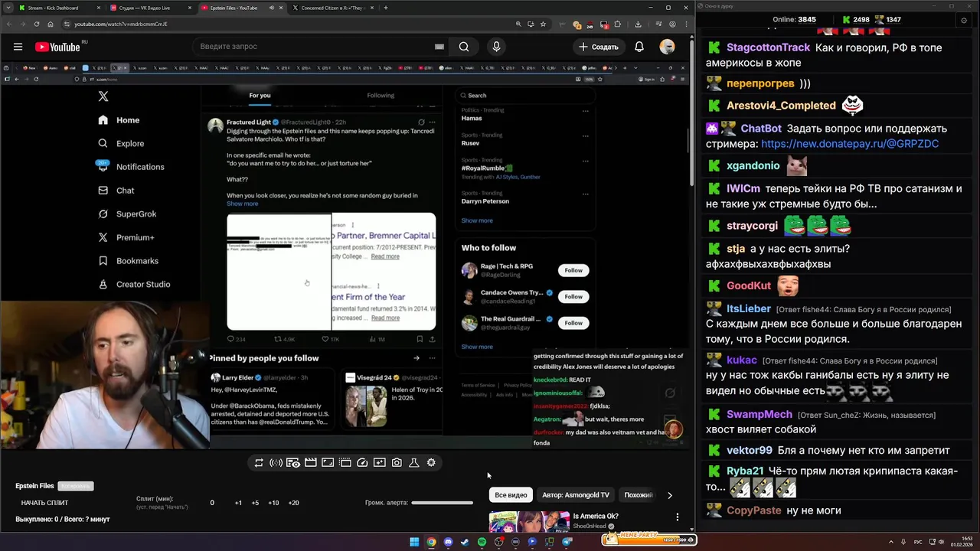This screenshot has width=980, height=551.
Task: Click the sparkle enhance icon in stream toolbar
Action: coord(380,463)
